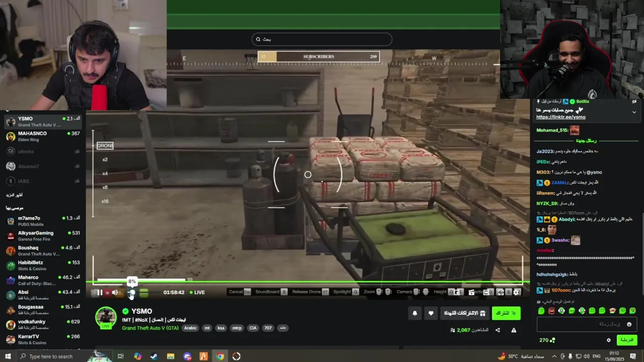Toggle notifications bell for YSMO
Image resolution: width=644 pixels, height=362 pixels.
(415, 313)
